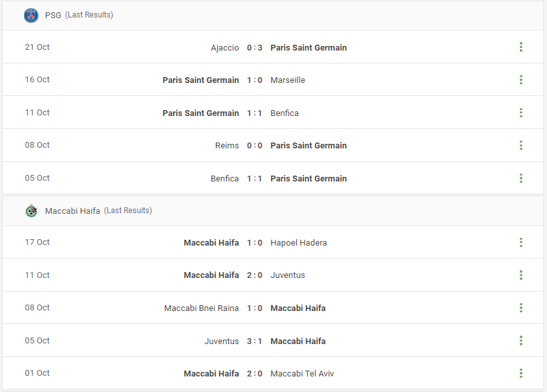Select Maccabi Tel Aviv team name
The width and height of the screenshot is (547, 392).
point(302,373)
